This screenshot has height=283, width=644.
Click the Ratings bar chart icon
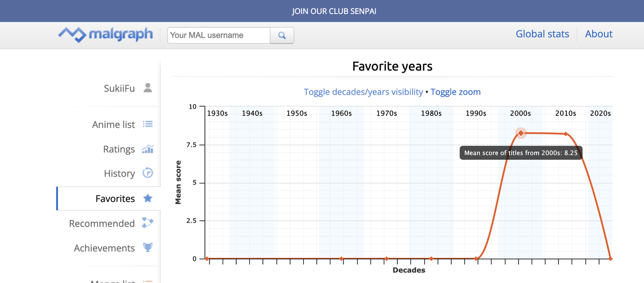coord(148,149)
